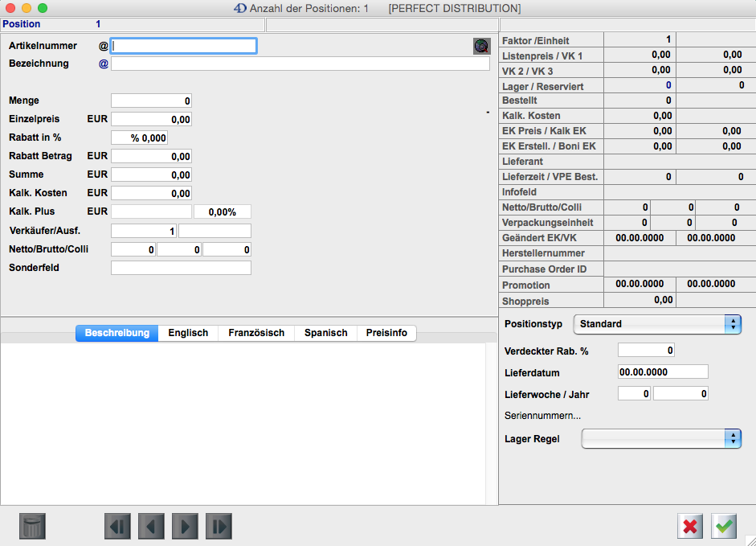The image size is (756, 546).
Task: Click the Sonderfeld input field
Action: click(181, 268)
